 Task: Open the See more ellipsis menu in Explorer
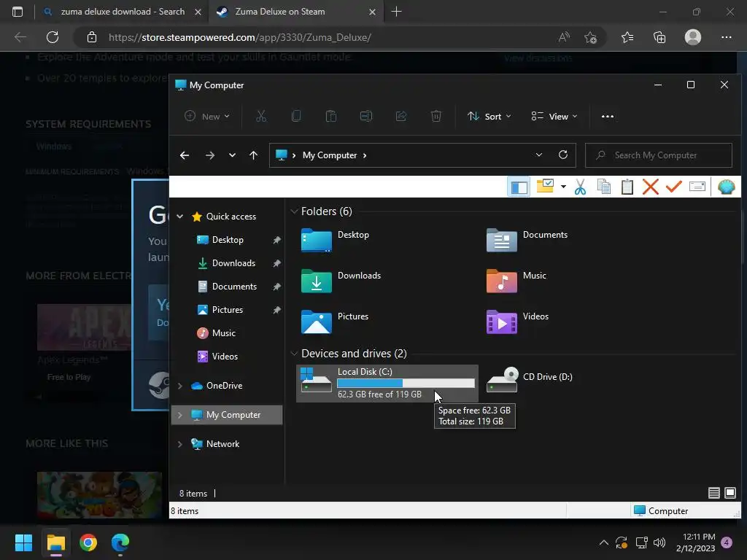point(608,116)
